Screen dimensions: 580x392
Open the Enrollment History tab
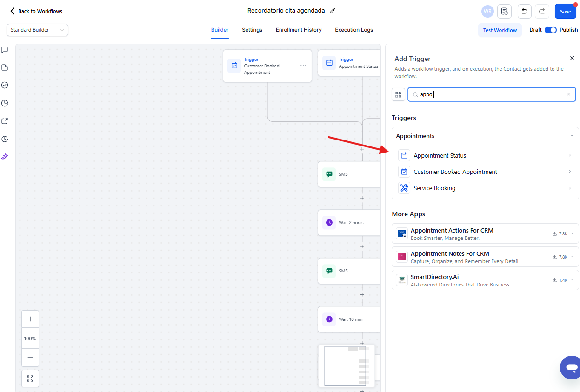coord(299,30)
